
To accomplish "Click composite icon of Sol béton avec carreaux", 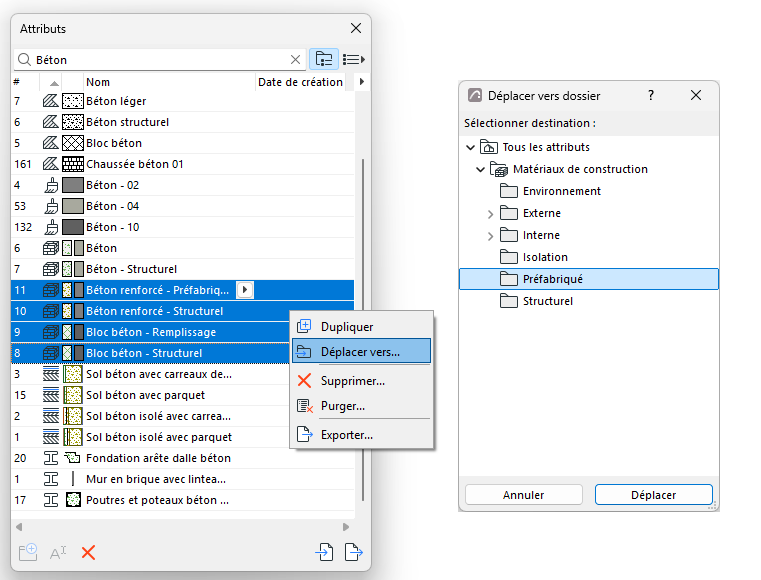I will pos(50,374).
